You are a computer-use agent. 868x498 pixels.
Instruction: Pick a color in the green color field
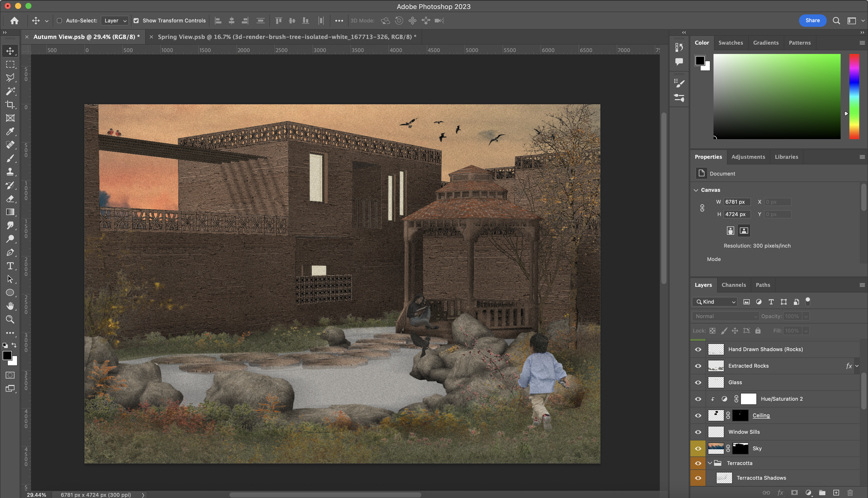777,96
